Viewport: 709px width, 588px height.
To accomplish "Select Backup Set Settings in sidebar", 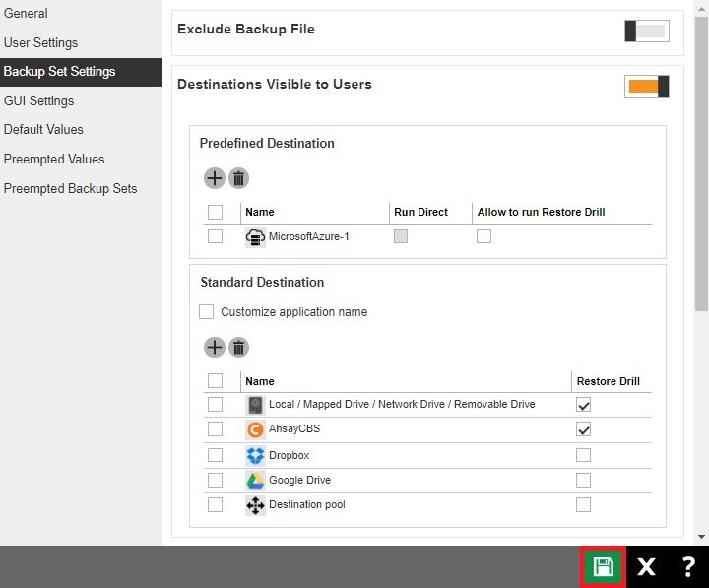I will click(81, 72).
